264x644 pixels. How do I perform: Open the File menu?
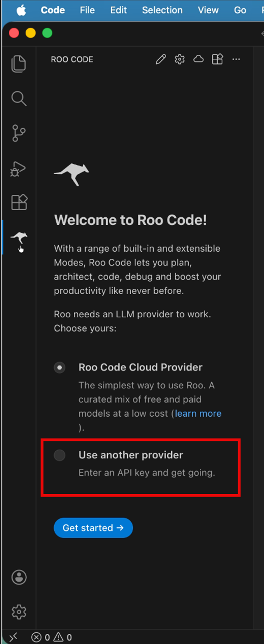[x=87, y=10]
